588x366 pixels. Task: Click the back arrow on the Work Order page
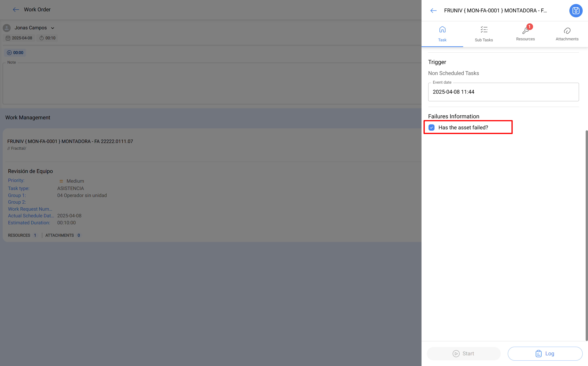click(x=16, y=9)
